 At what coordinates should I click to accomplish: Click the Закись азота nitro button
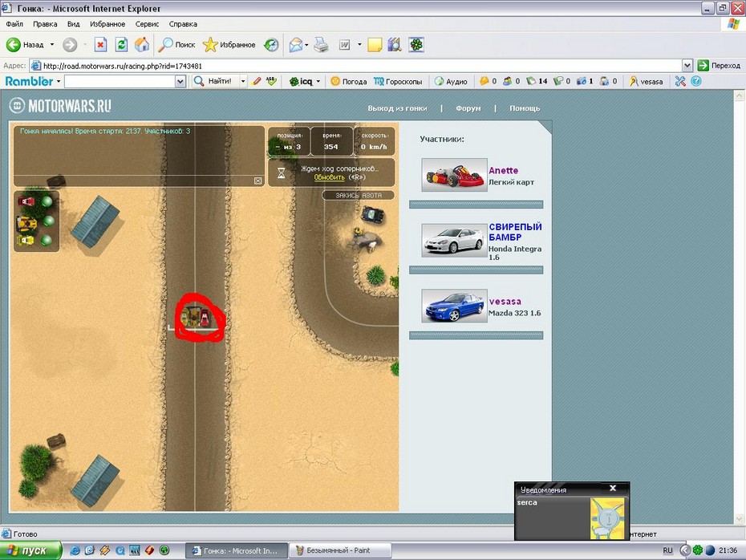[359, 195]
